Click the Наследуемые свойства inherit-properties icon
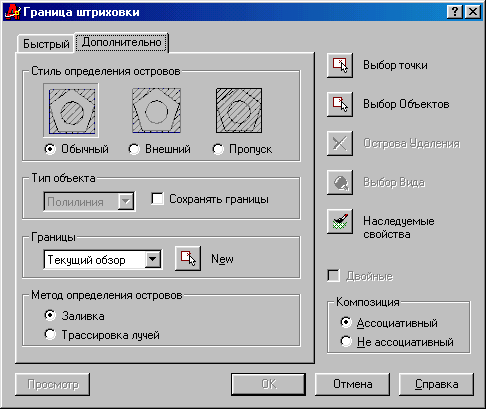The width and height of the screenshot is (486, 409). point(340,221)
